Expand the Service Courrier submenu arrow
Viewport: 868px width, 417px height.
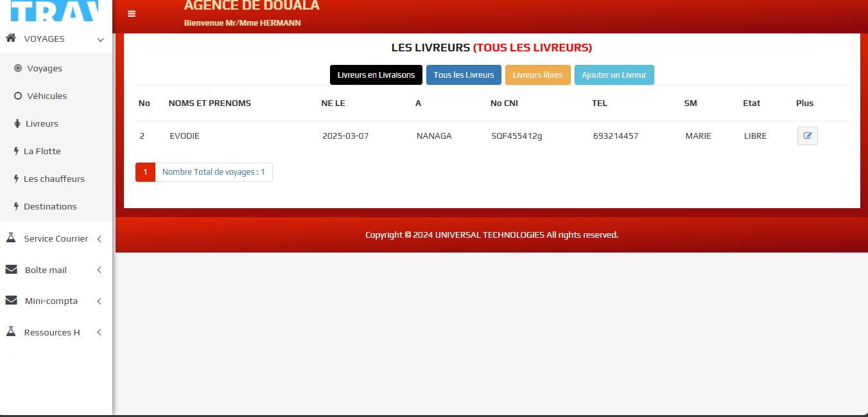(x=99, y=238)
